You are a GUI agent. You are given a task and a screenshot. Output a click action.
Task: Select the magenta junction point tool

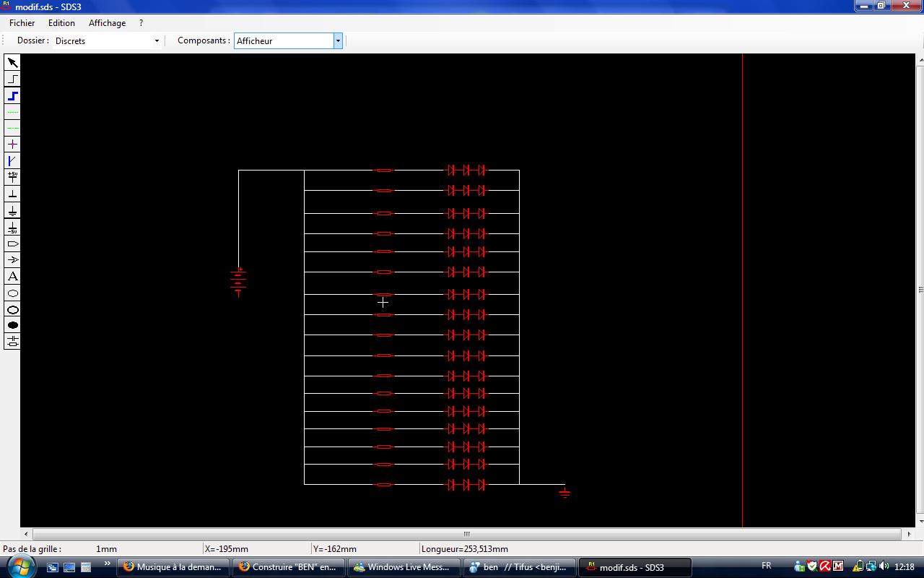(x=12, y=144)
